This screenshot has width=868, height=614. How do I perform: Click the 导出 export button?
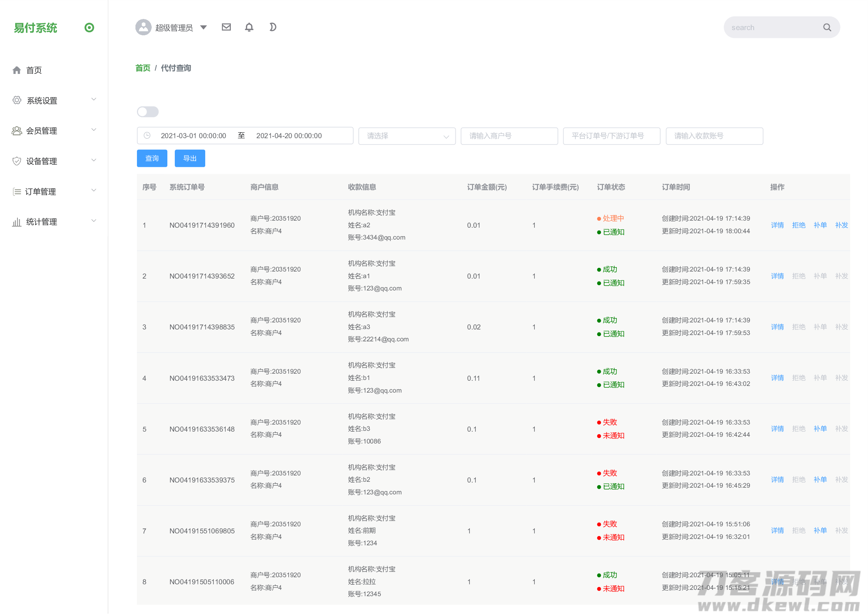(x=190, y=158)
